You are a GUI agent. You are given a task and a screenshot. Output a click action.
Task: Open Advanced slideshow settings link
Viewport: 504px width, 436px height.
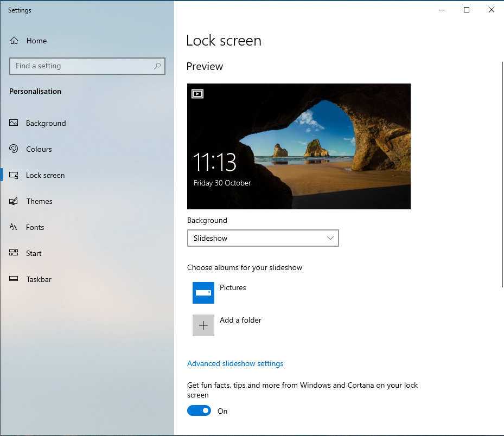[235, 363]
